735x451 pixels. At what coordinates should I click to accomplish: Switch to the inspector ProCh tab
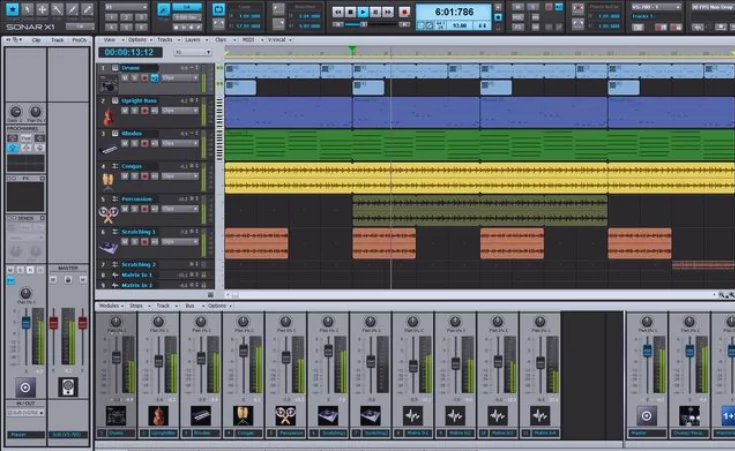point(79,40)
